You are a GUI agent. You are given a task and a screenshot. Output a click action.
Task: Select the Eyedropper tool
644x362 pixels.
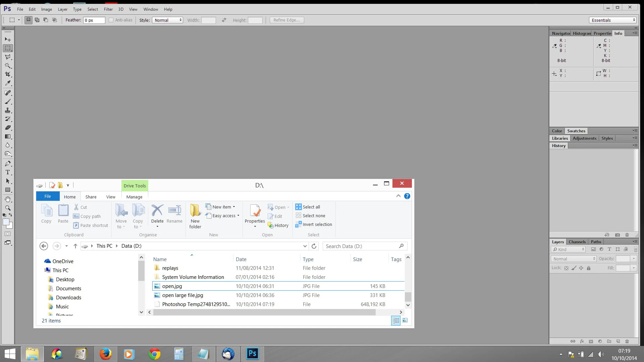8,83
